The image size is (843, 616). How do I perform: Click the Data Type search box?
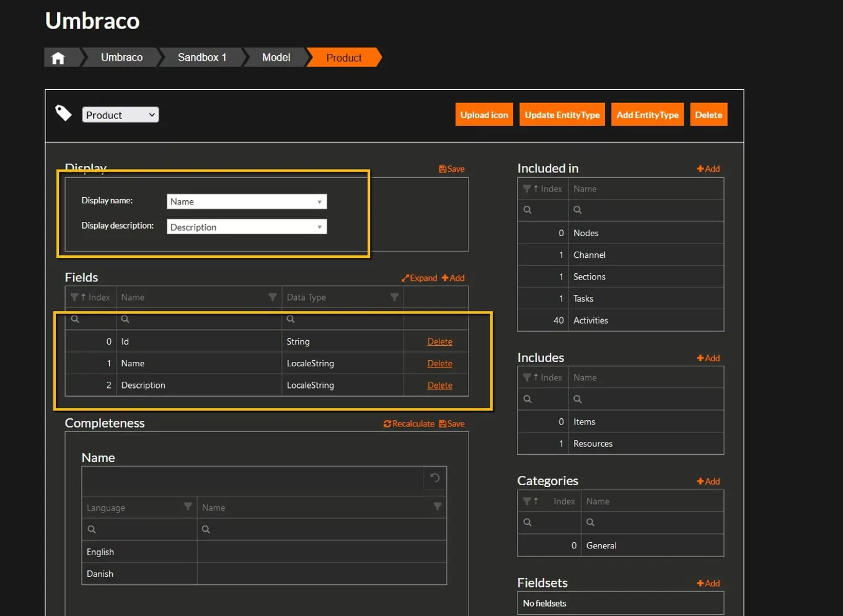coord(343,319)
